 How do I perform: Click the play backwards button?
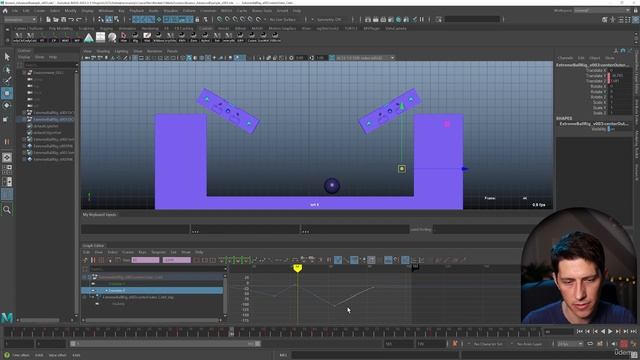(x=603, y=331)
